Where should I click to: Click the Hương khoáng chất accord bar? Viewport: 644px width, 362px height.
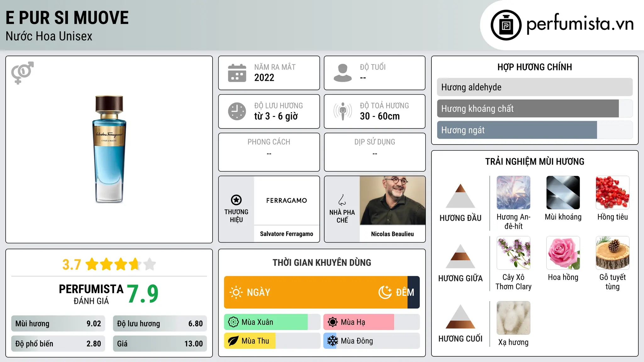click(x=535, y=108)
